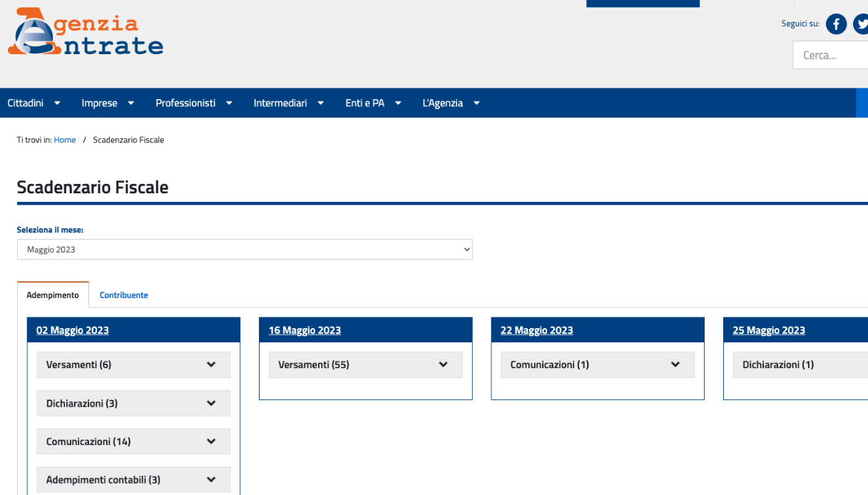This screenshot has height=495, width=868.
Task: Expand the Versamenti (55) accordion
Action: (x=365, y=364)
